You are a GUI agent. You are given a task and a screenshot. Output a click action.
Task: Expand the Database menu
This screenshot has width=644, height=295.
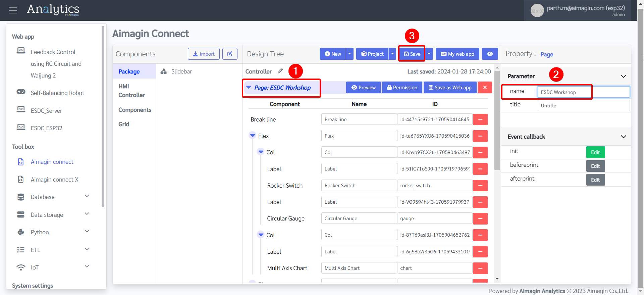(87, 196)
